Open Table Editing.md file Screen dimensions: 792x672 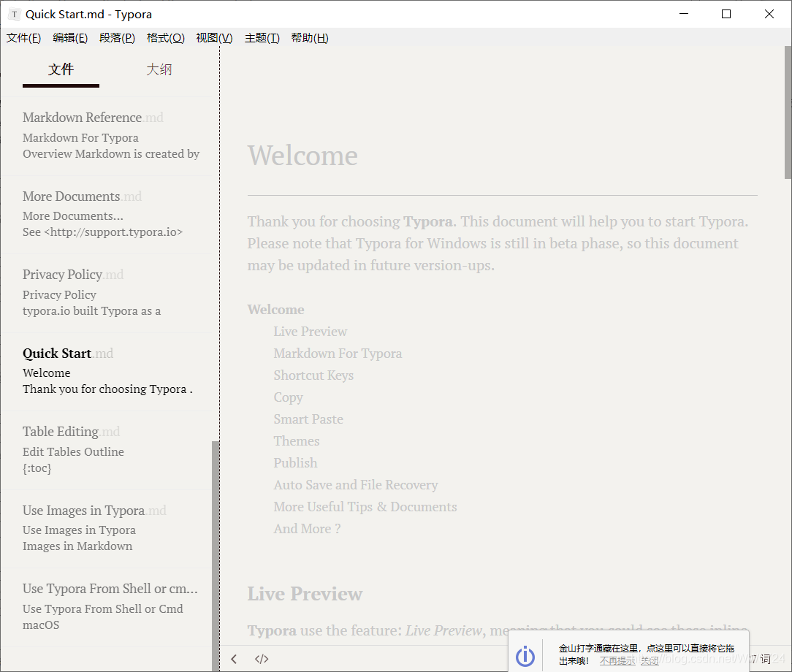[106, 450]
